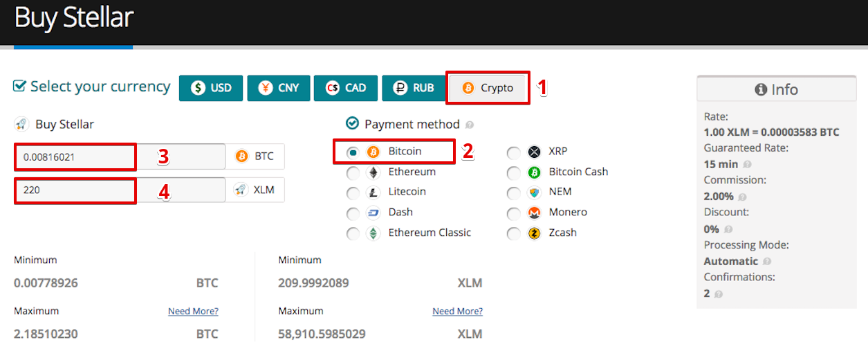Click help icon next to 0% discount

pos(728,229)
